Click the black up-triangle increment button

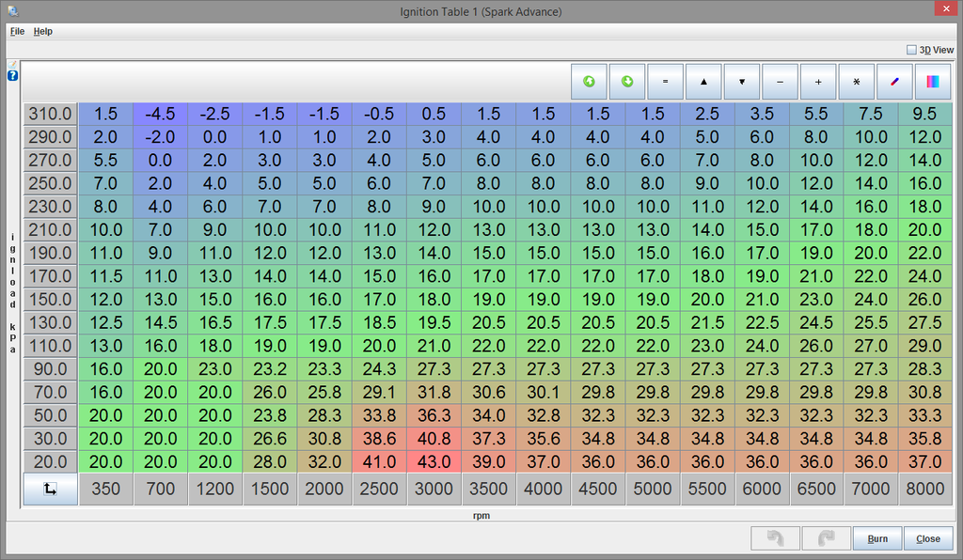[x=703, y=82]
